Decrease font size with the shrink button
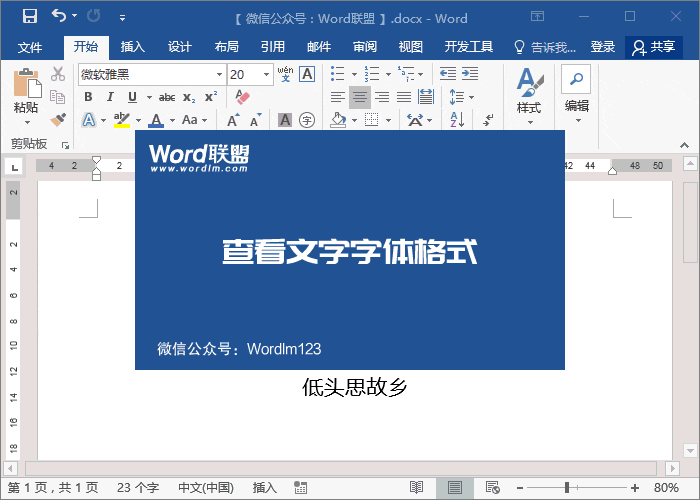The height and width of the screenshot is (500, 700). click(255, 120)
